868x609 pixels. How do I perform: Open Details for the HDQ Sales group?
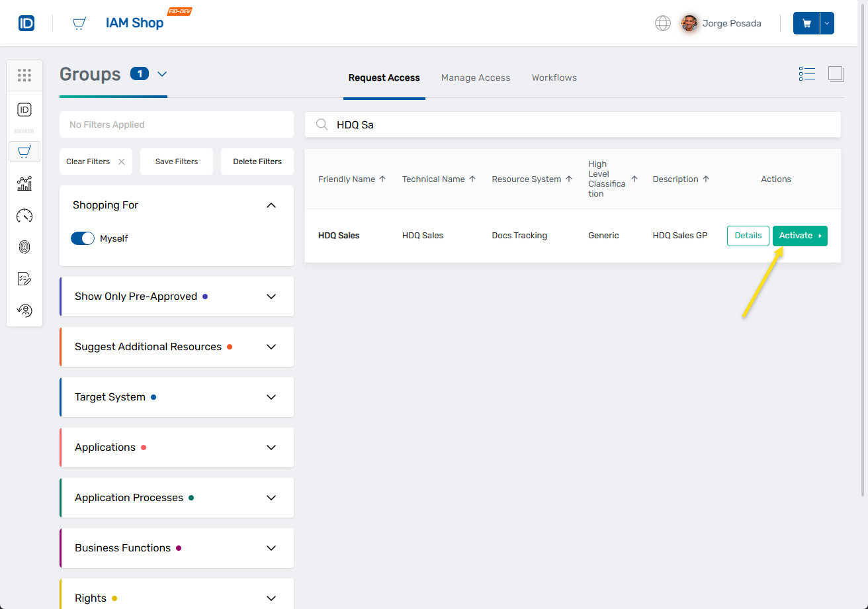click(x=748, y=235)
